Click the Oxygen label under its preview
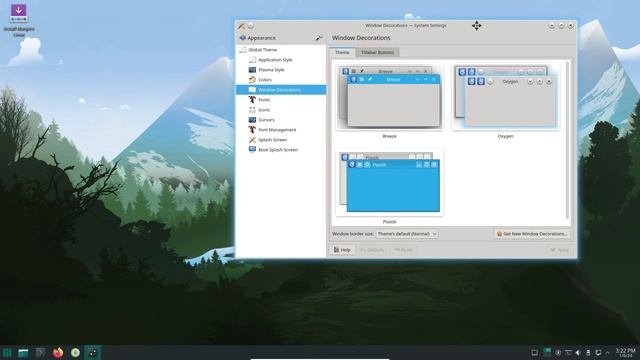The width and height of the screenshot is (640, 360). 505,136
